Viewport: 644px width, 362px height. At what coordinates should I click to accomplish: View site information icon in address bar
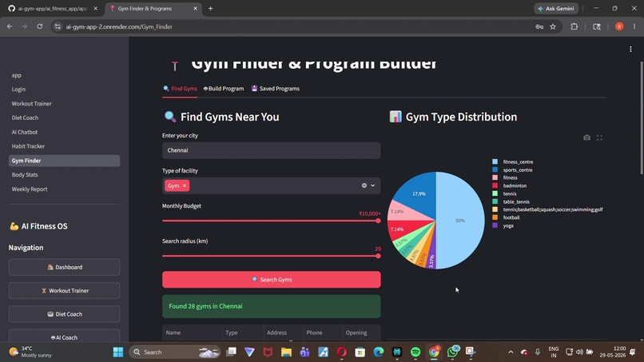(58, 26)
